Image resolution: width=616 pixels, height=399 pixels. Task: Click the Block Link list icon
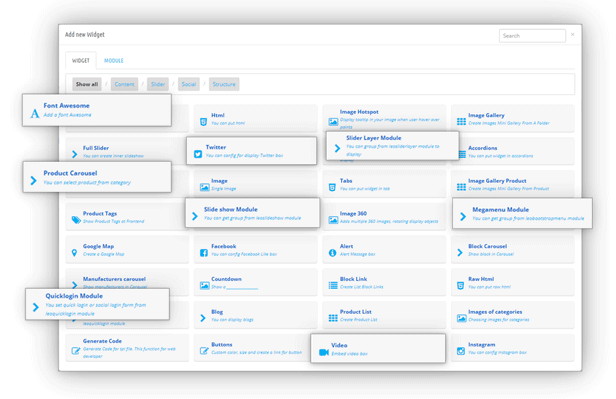pos(333,286)
